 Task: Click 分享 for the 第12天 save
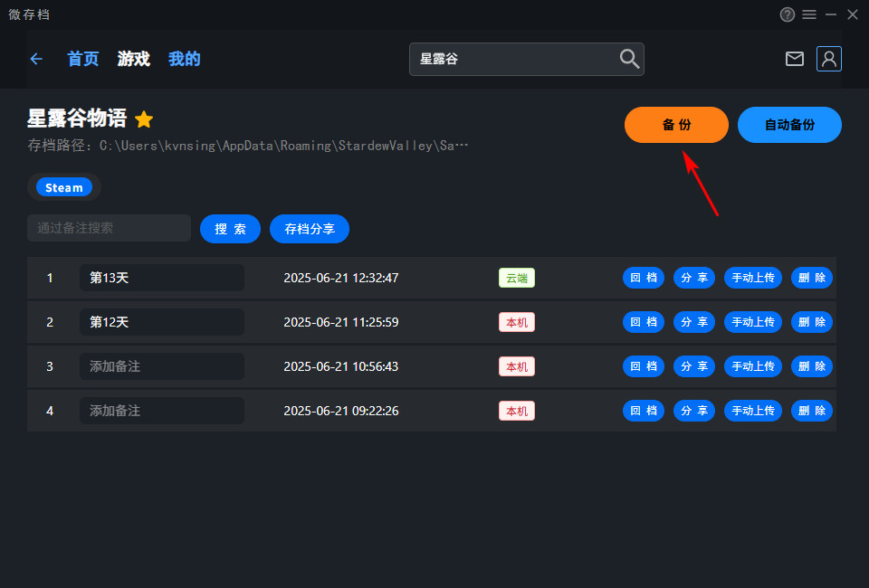[x=694, y=322]
